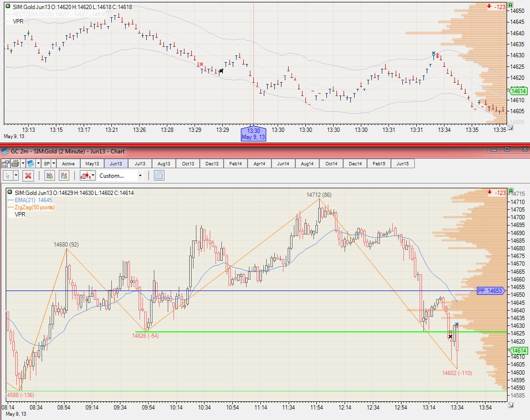
Task: Click the red arrow -123 indicator on upper chart
Action: 496,6
